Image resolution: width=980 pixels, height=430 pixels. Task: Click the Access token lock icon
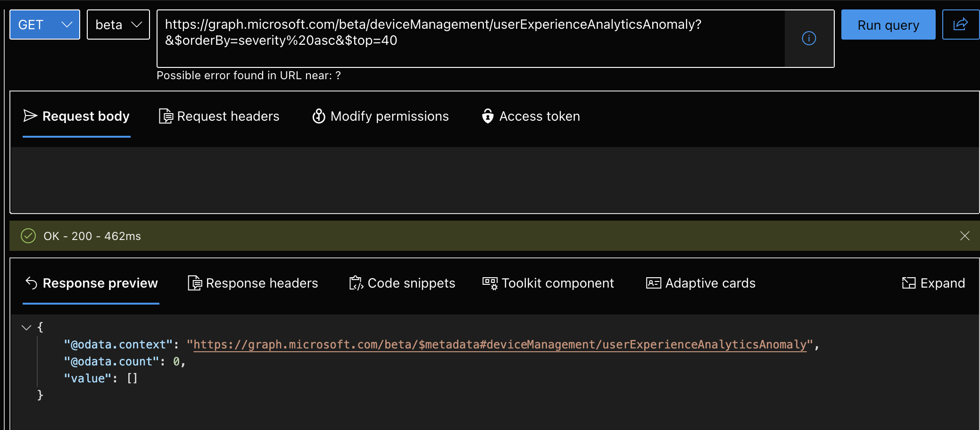(x=488, y=116)
